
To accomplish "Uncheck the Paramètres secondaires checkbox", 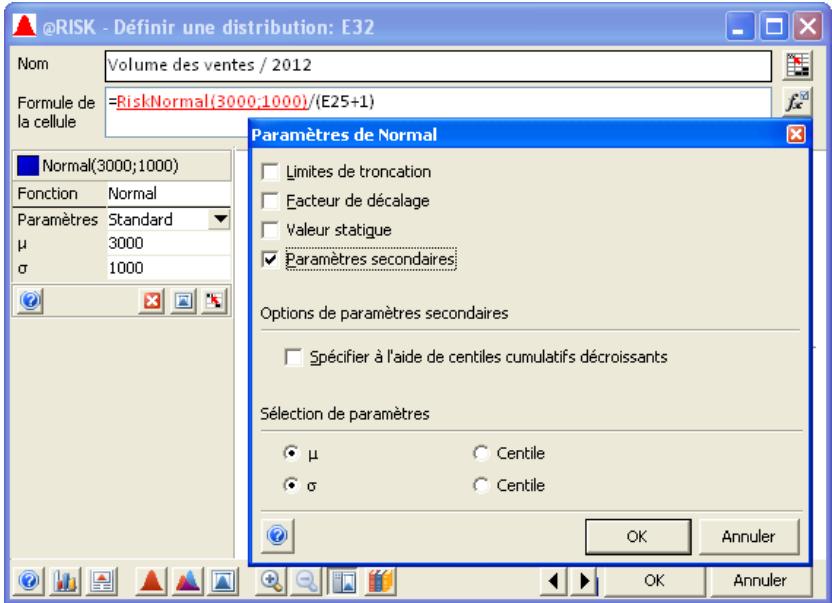I will pos(267,259).
